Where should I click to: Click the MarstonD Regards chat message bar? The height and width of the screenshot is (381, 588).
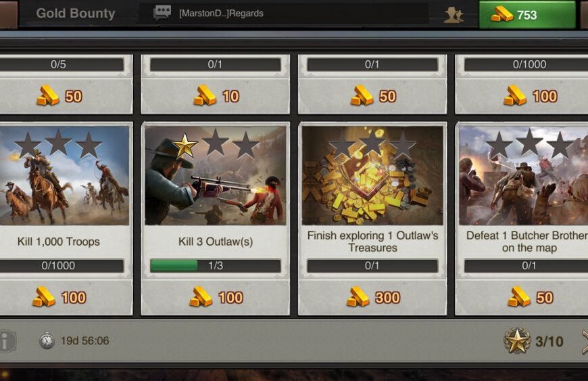coord(284,14)
